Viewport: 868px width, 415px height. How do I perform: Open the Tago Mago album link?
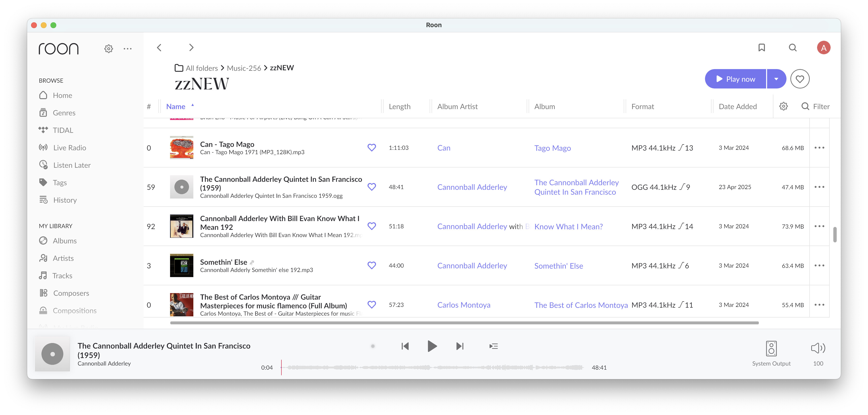552,148
